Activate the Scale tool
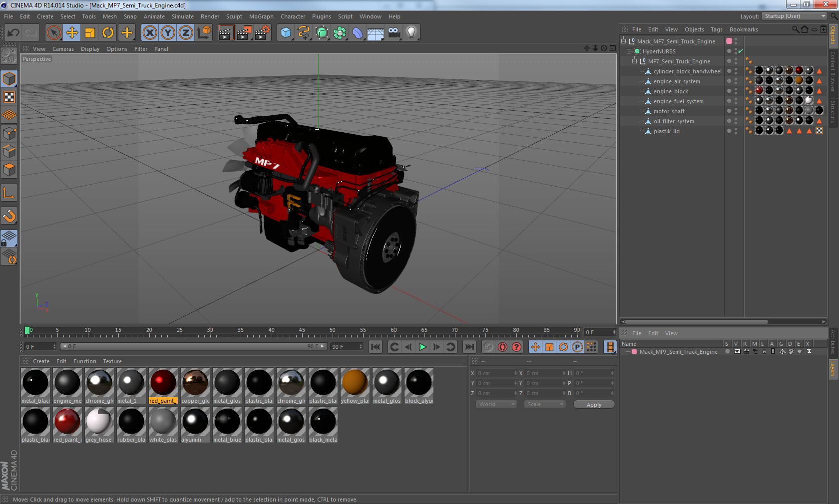The height and width of the screenshot is (504, 839). [x=90, y=33]
